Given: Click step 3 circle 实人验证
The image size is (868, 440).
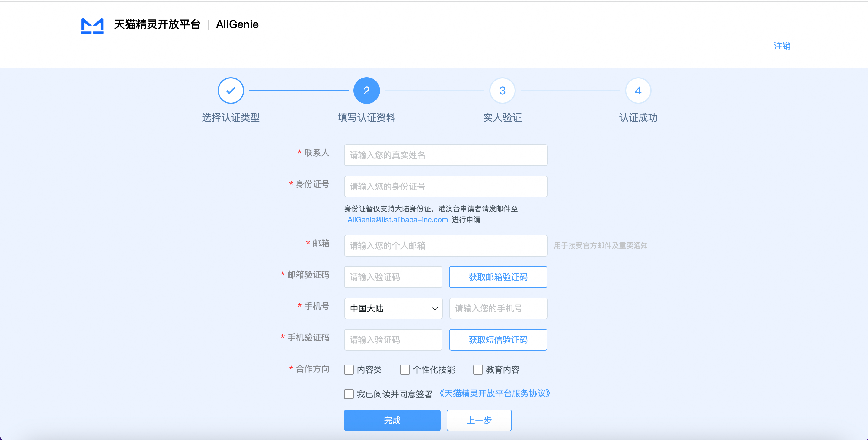Looking at the screenshot, I should (503, 91).
